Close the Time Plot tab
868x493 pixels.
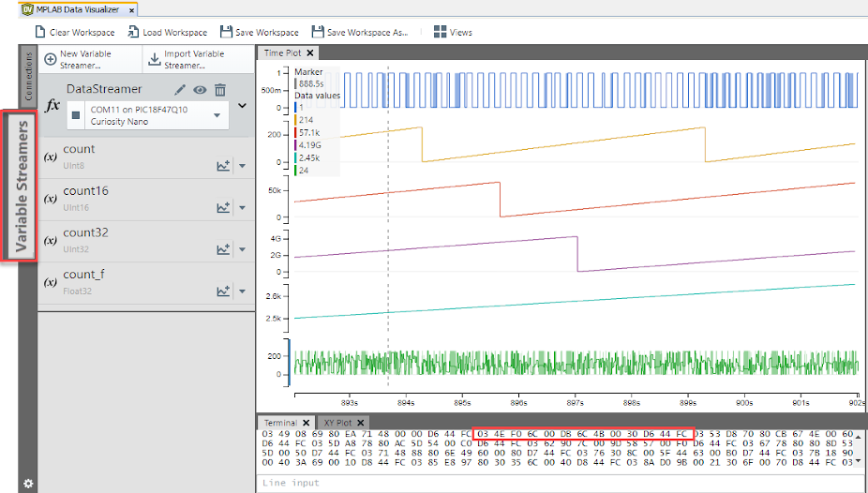point(310,53)
